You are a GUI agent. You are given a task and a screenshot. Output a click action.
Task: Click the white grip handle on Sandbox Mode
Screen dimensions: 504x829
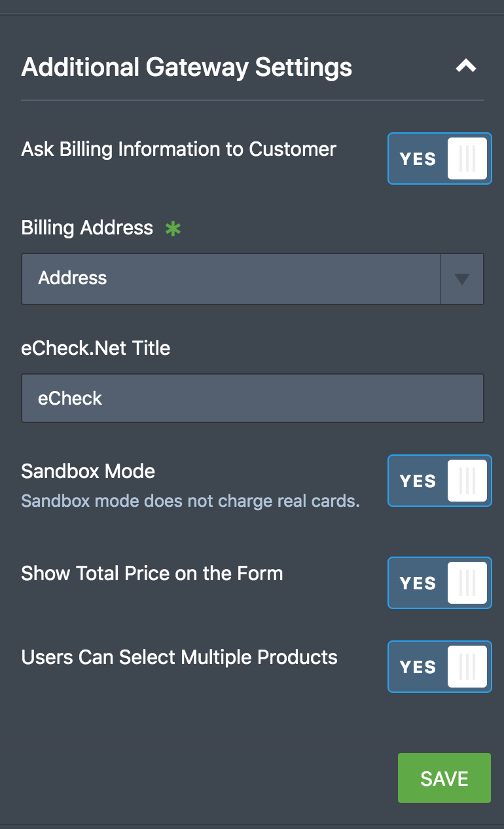click(467, 481)
